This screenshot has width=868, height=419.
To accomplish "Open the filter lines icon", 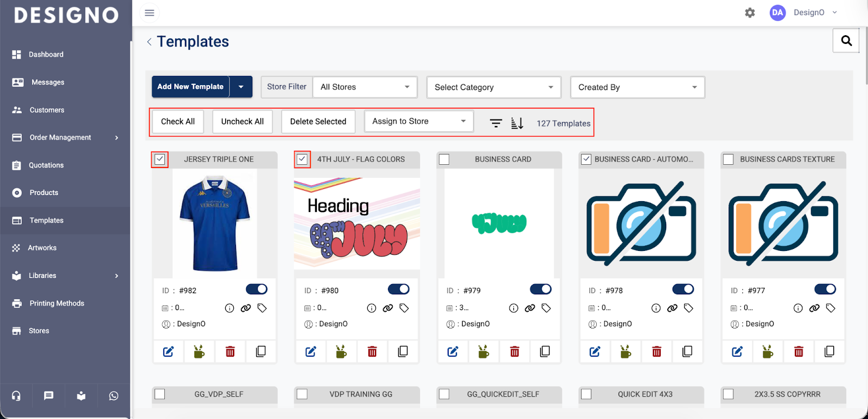I will (x=495, y=123).
